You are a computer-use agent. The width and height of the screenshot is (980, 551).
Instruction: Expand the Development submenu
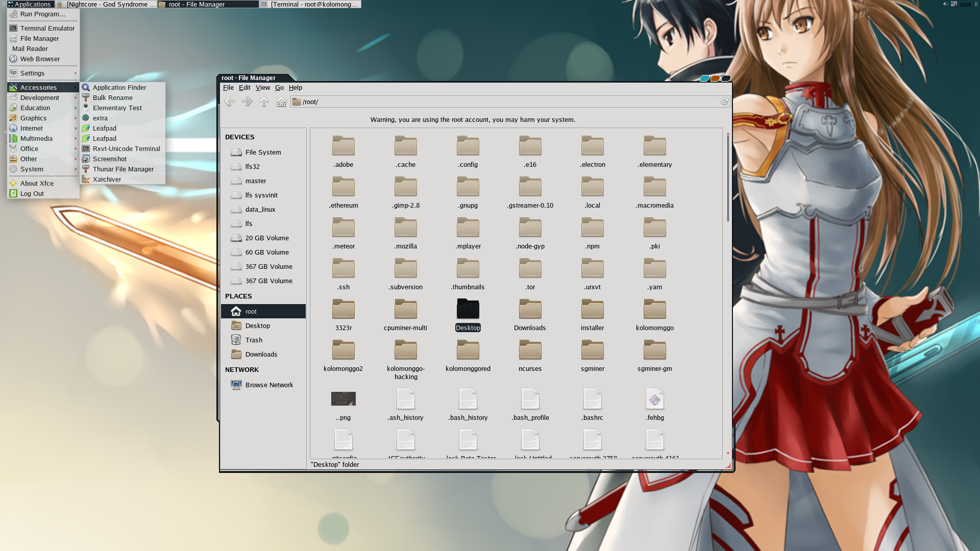[43, 98]
